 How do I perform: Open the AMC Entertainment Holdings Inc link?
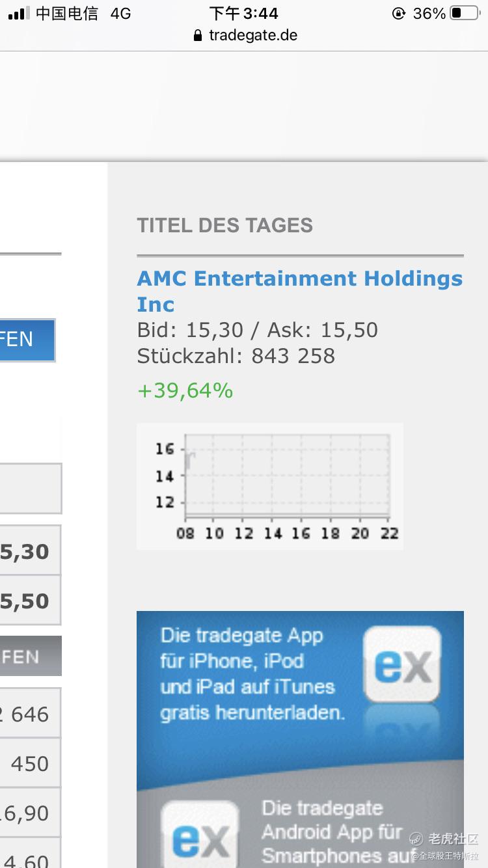300,292
